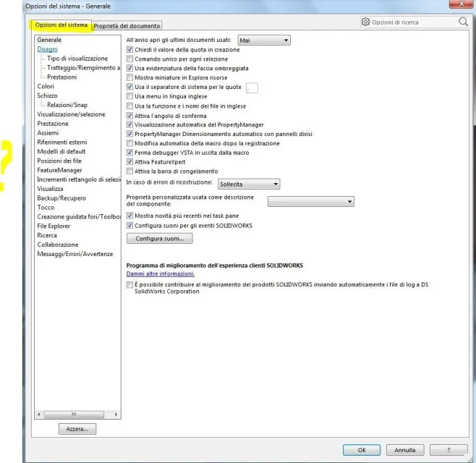Select Collaborazione tree item

click(x=58, y=245)
